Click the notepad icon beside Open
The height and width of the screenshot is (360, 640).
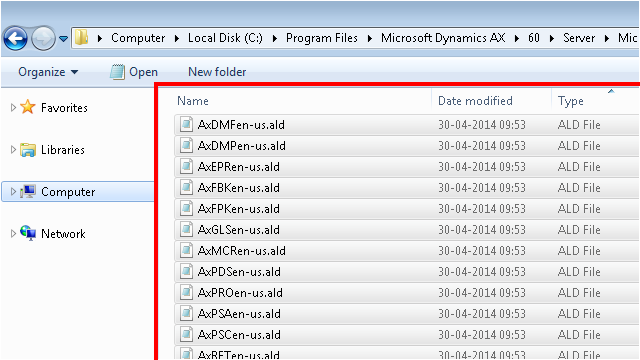(117, 72)
